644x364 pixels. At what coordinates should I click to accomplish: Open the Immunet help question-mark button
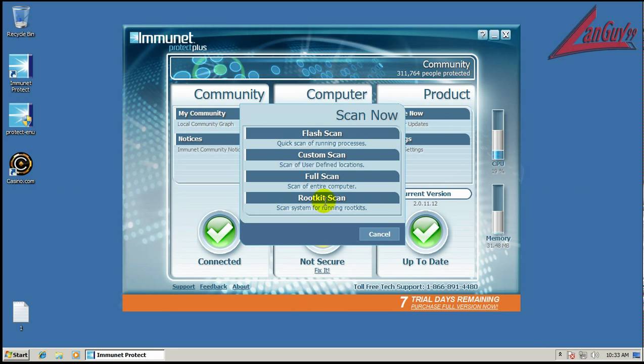pos(483,35)
